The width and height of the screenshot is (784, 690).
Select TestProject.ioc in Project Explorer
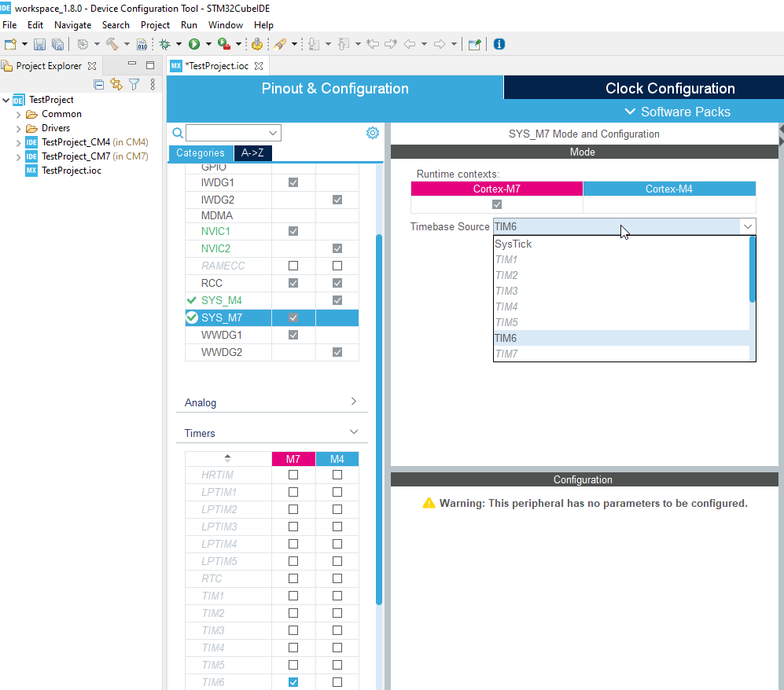(72, 171)
